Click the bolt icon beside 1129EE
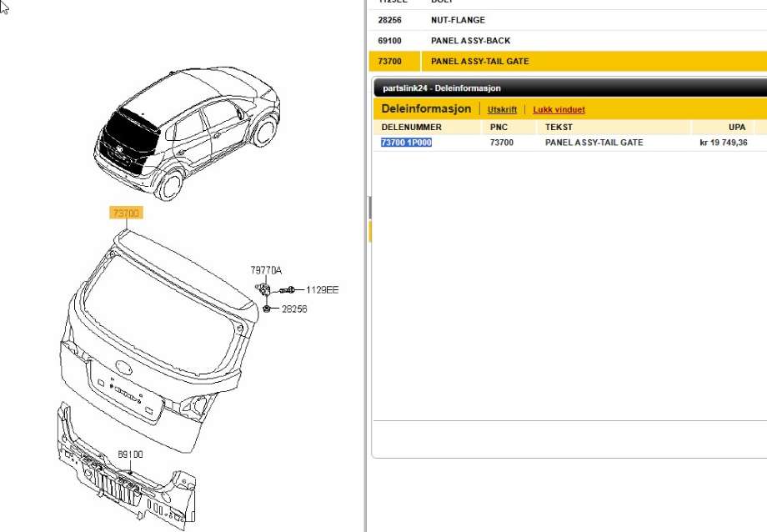 (x=288, y=290)
